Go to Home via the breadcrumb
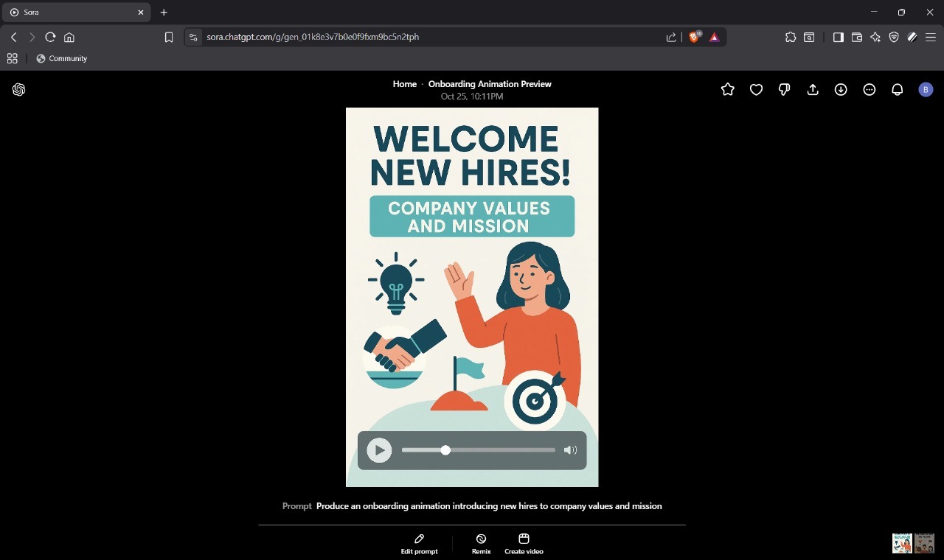Screen dimensions: 944x560 tap(404, 83)
